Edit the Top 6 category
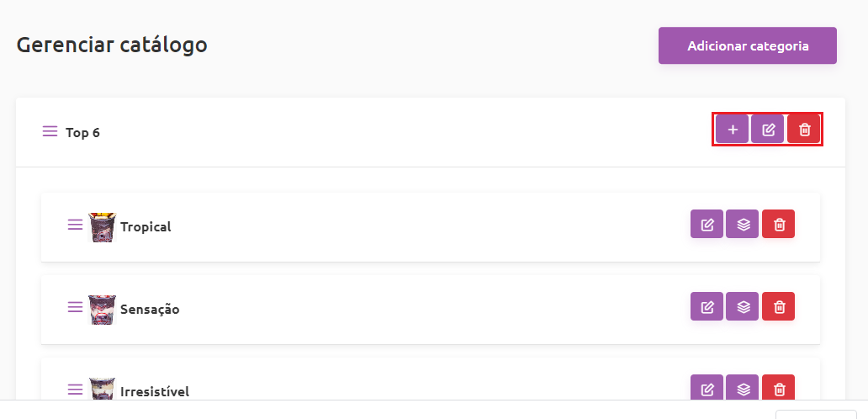 tap(768, 130)
